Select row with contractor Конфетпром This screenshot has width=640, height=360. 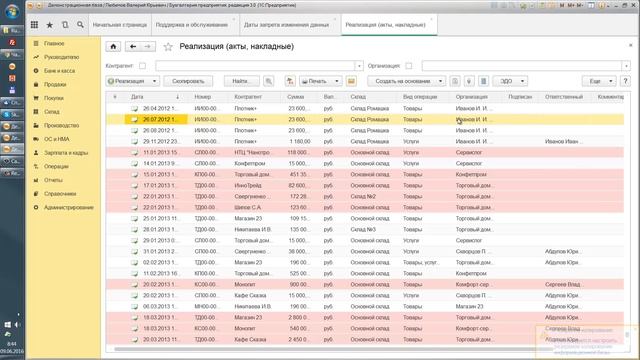point(365,164)
